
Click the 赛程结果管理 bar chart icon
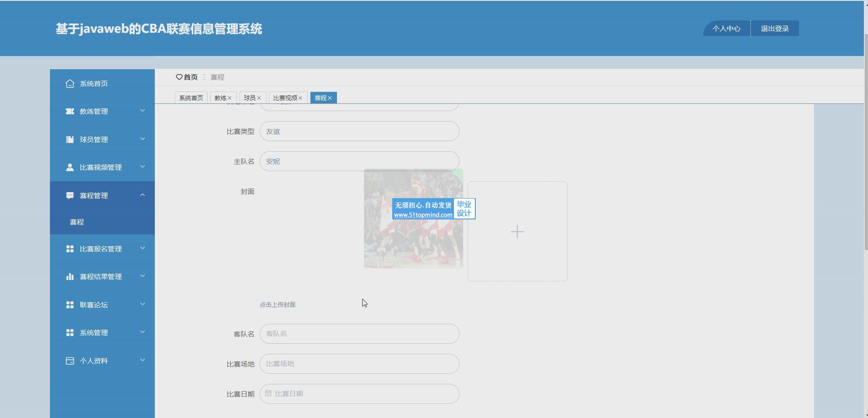tap(70, 277)
